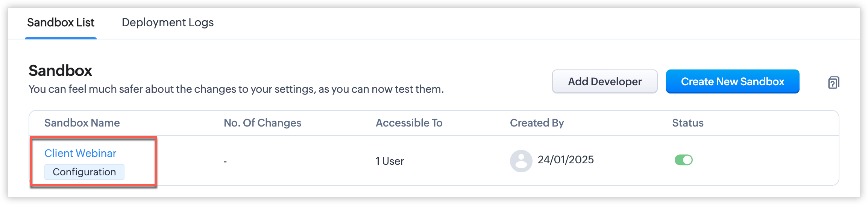Click the Sandbox Name column header
The width and height of the screenshot is (868, 205).
coord(82,123)
